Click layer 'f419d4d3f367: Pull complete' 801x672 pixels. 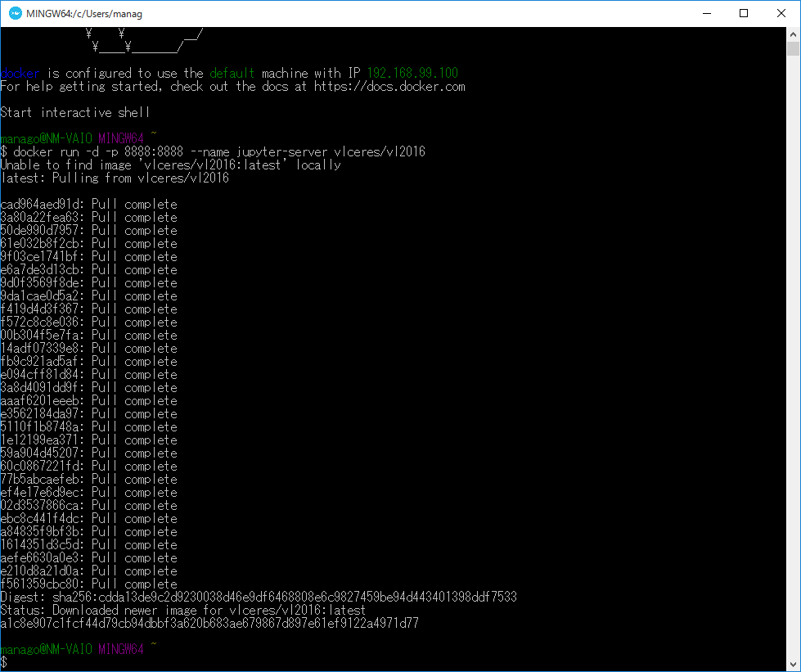coord(89,309)
